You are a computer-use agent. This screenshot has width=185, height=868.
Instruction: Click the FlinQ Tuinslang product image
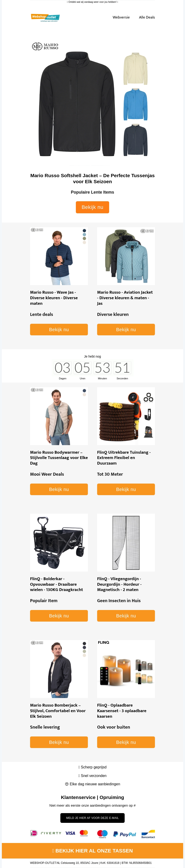point(126,416)
